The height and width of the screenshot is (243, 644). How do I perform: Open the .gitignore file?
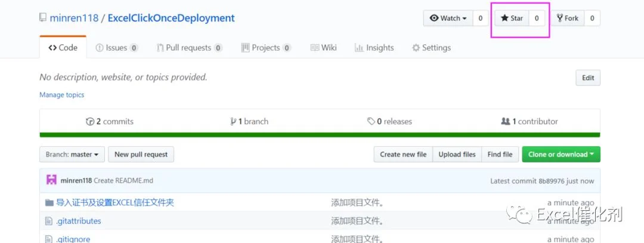(73, 239)
